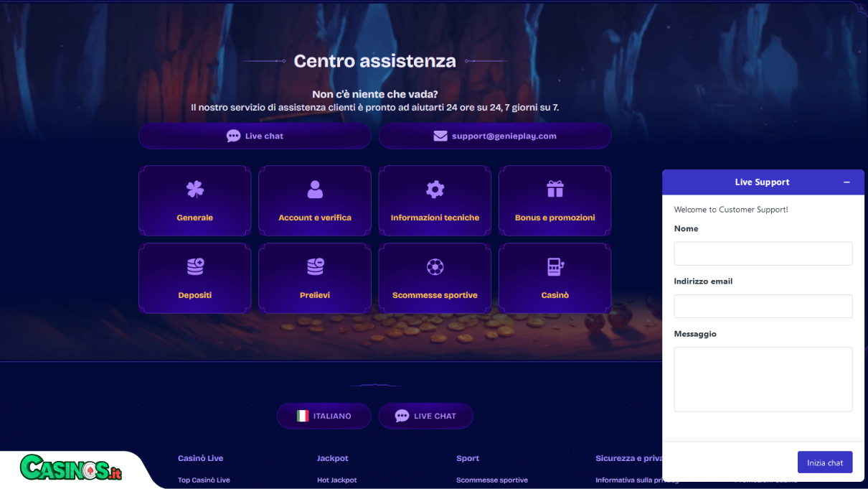Click the chat bubble icon beside Live chat
This screenshot has width=868, height=489.
click(233, 136)
